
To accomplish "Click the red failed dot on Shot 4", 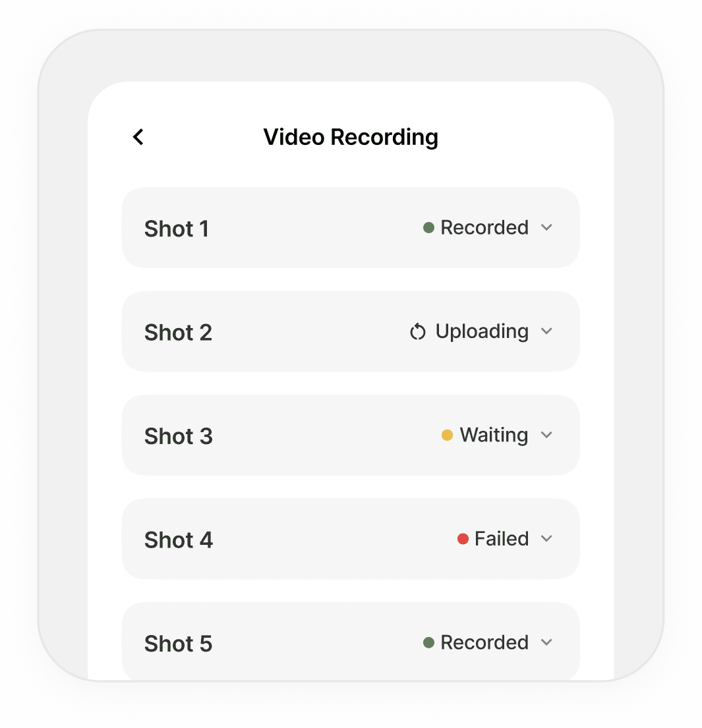I will (x=463, y=539).
